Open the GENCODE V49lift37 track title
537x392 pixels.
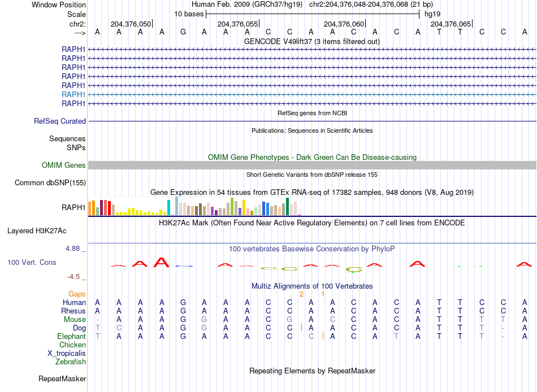[311, 41]
